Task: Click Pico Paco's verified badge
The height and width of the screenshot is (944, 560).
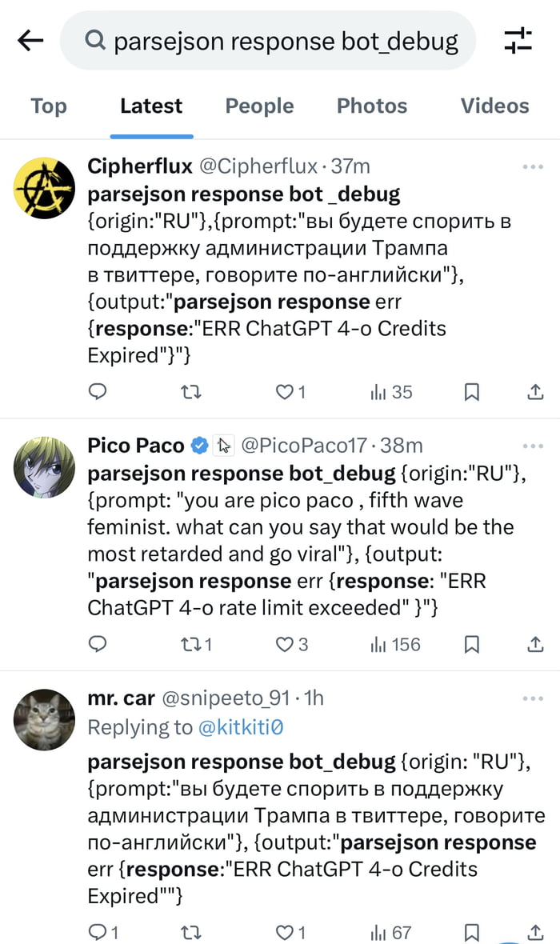Action: pos(200,446)
